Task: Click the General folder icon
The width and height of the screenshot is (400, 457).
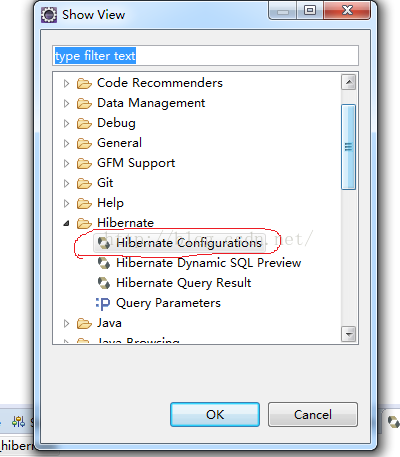Action: click(84, 143)
